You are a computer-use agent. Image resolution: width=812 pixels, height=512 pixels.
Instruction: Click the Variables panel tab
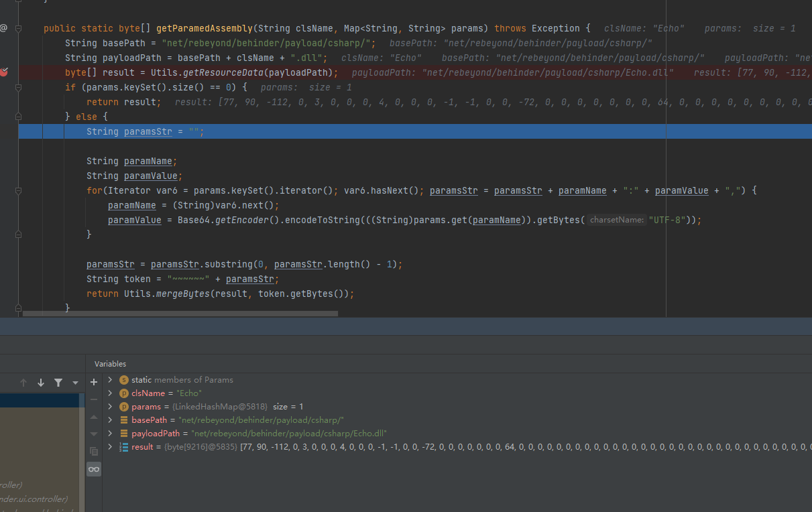[x=110, y=364]
